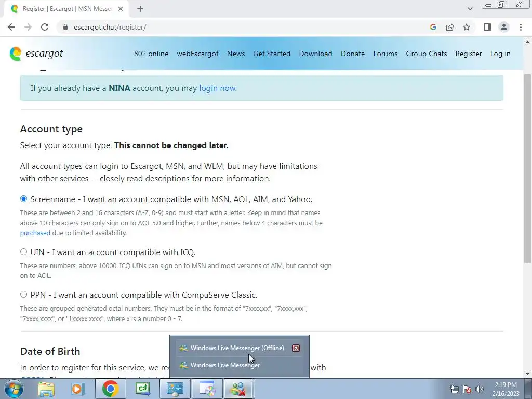Close the Register Escargot tab
The width and height of the screenshot is (532, 399).
click(121, 9)
